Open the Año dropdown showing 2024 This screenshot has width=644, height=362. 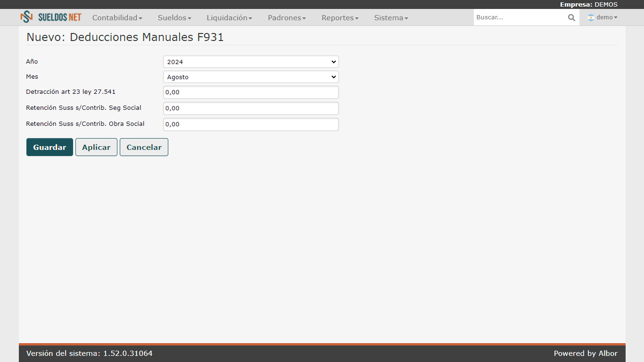click(x=251, y=62)
